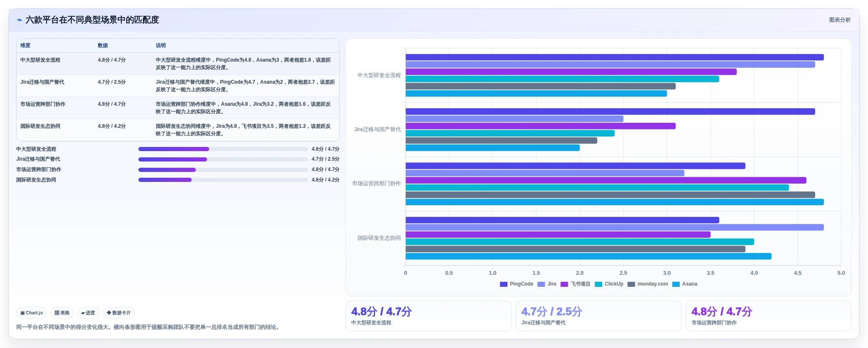The image size is (868, 348).
Task: Click the ClickUp bar in the 国际研发生态协同 chart group
Action: tap(580, 242)
